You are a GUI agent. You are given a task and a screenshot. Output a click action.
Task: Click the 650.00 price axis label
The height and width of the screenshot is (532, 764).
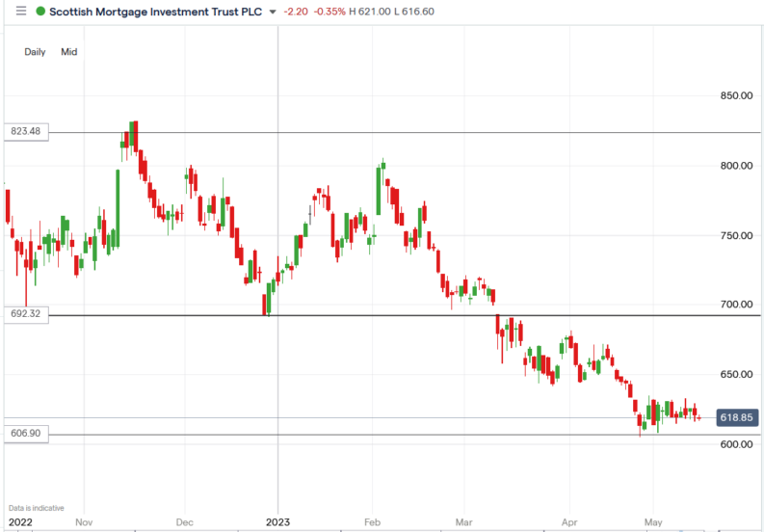pos(737,375)
